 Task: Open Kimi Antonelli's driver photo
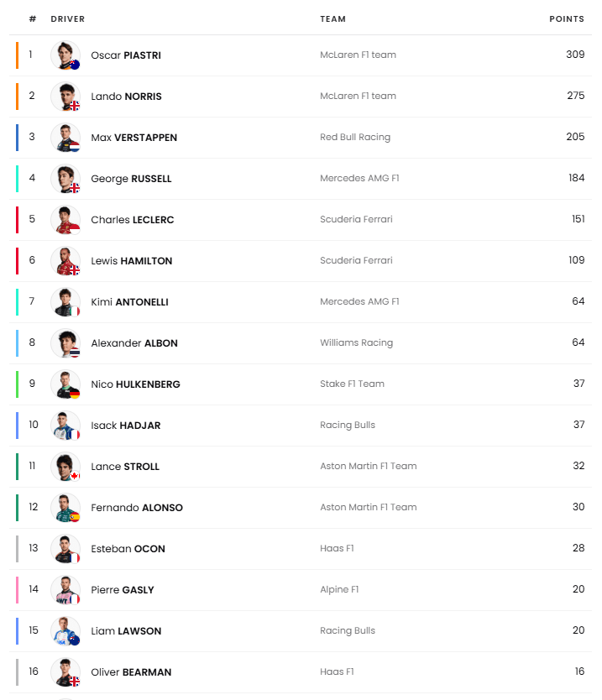[x=65, y=302]
